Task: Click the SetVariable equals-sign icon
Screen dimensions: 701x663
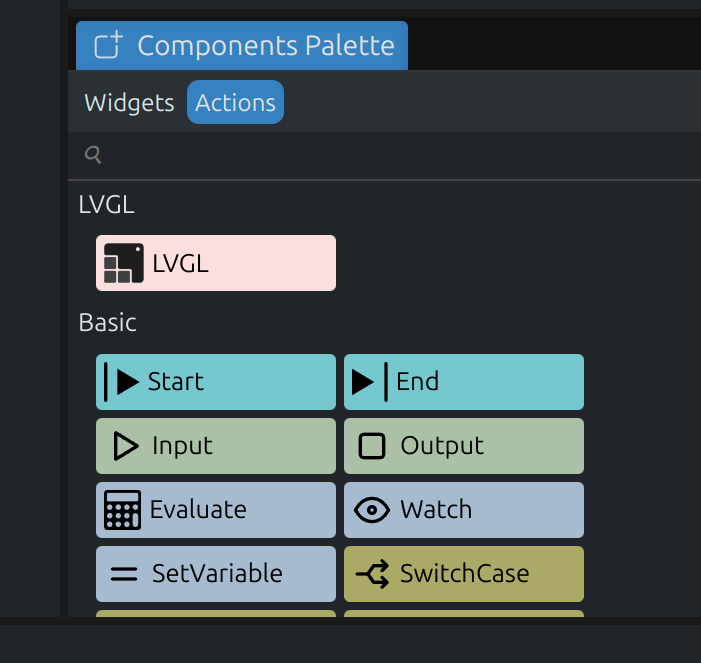Action: click(124, 573)
